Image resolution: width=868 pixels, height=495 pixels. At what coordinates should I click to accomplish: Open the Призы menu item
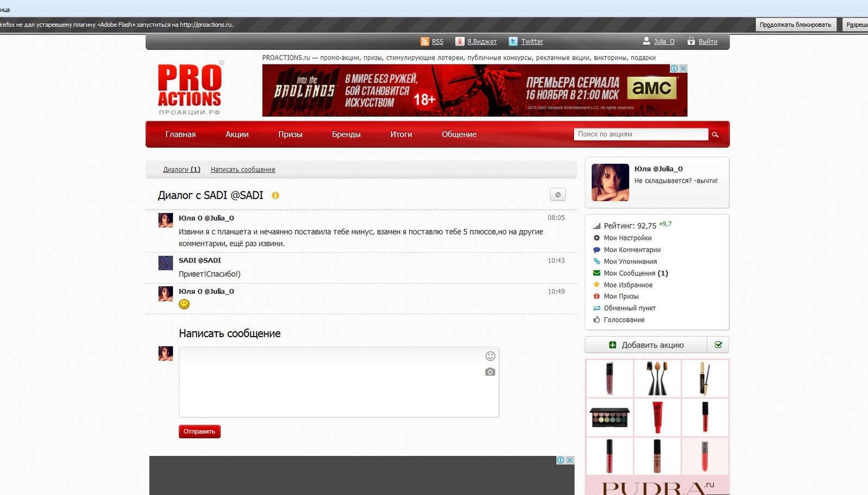(x=290, y=134)
